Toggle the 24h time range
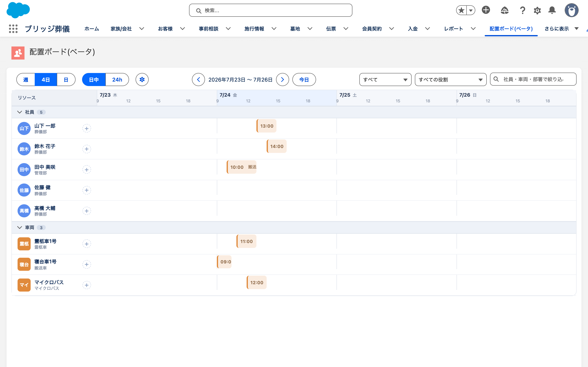Image resolution: width=588 pixels, height=367 pixels. point(117,80)
